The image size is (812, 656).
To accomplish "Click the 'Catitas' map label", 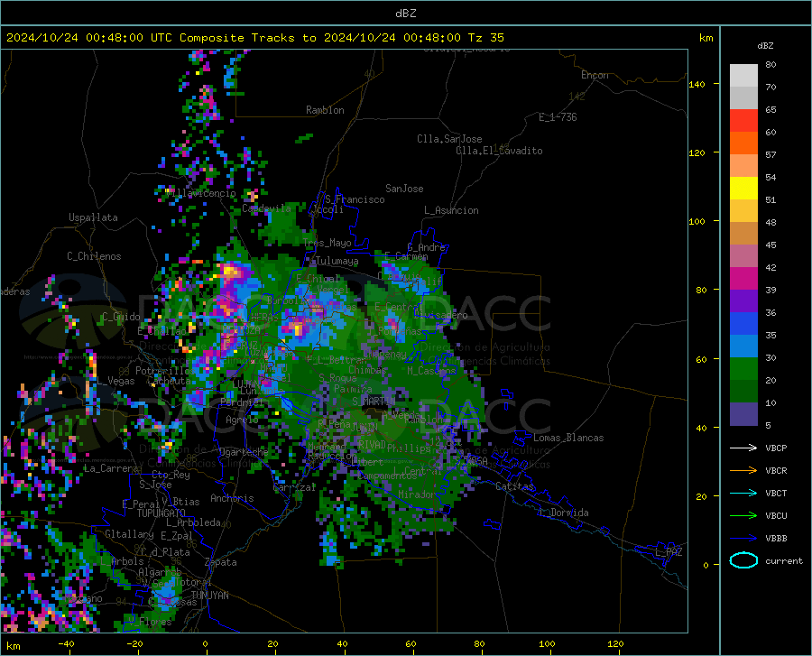I will (x=514, y=486).
